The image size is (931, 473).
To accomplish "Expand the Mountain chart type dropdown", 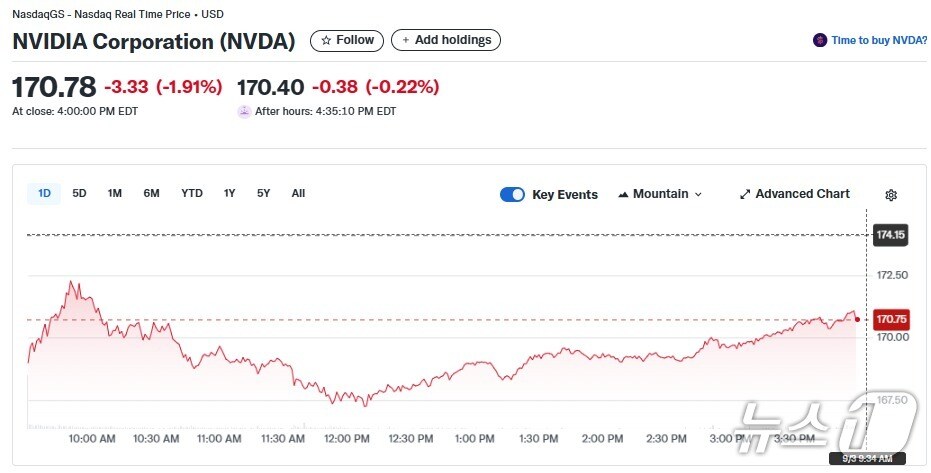I will [698, 194].
